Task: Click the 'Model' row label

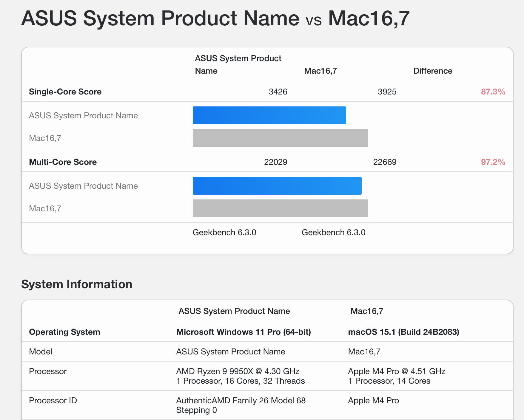Action: [x=41, y=351]
